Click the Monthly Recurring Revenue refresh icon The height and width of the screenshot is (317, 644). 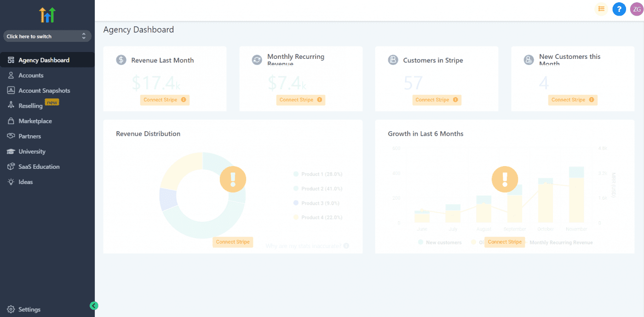(x=257, y=60)
